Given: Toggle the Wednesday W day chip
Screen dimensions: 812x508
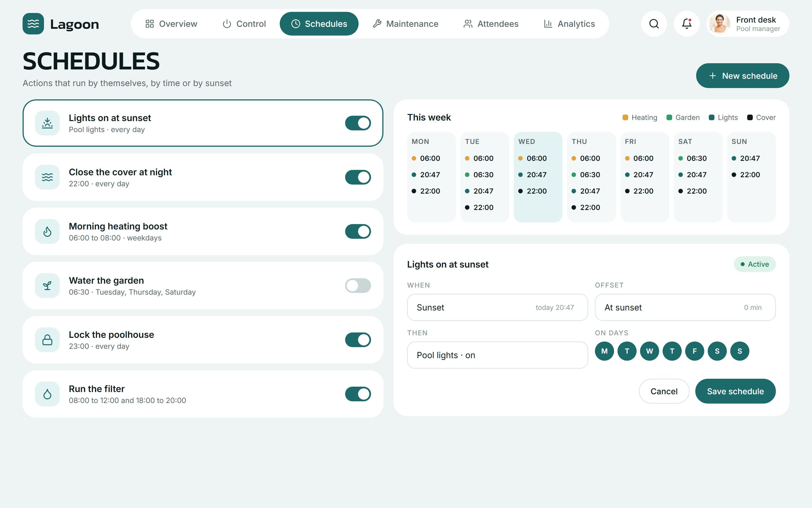Looking at the screenshot, I should [649, 351].
